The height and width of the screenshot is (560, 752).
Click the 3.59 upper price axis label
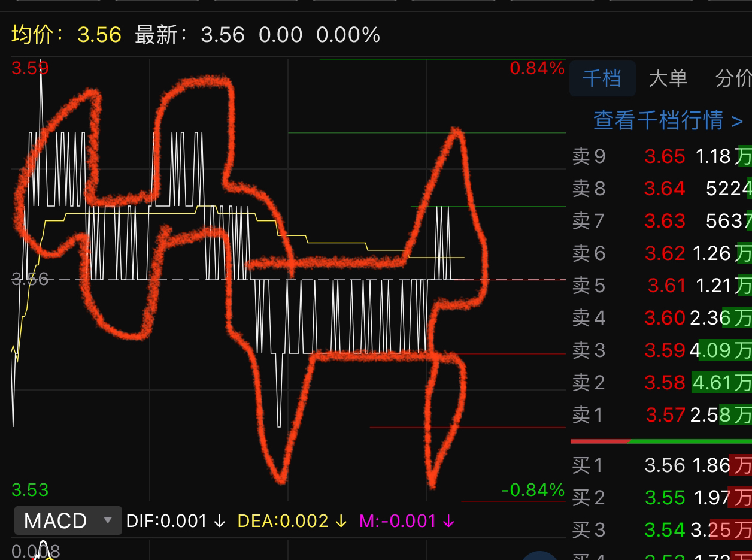click(30, 68)
